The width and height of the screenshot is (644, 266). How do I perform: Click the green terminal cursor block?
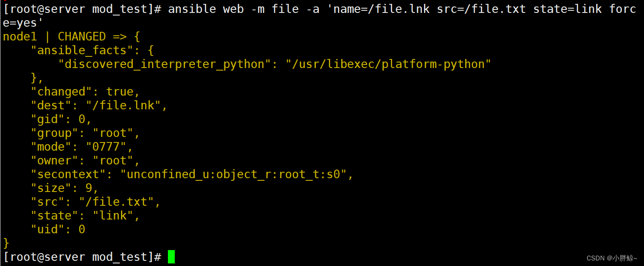(171, 257)
